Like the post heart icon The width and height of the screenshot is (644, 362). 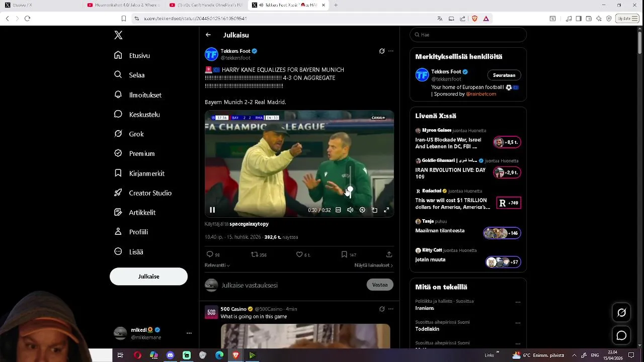tap(299, 254)
